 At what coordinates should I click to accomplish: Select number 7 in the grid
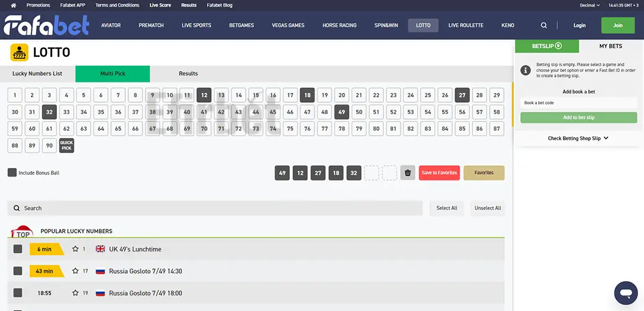[118, 95]
